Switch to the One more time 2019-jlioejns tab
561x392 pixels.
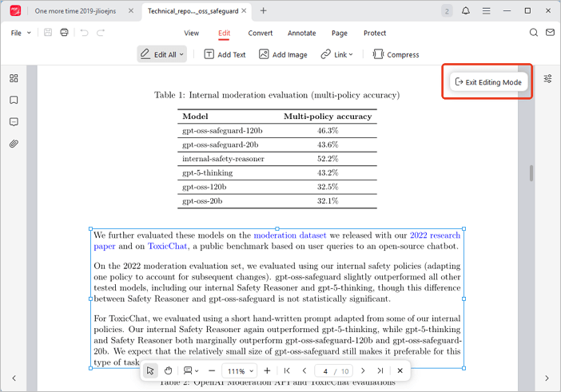coord(75,11)
